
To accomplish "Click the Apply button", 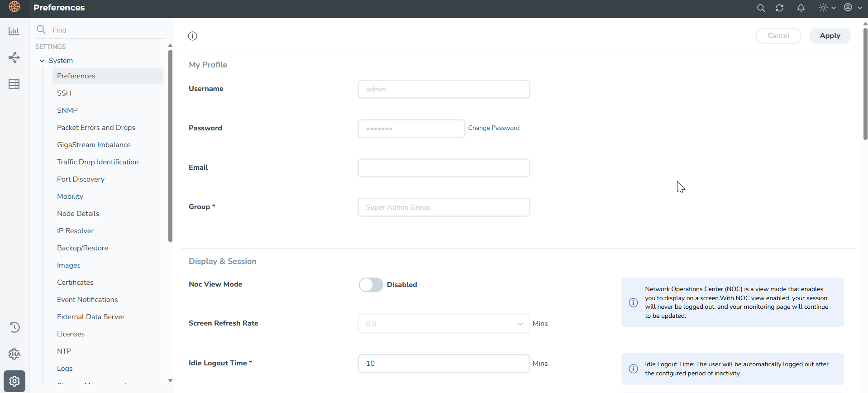I will 830,36.
